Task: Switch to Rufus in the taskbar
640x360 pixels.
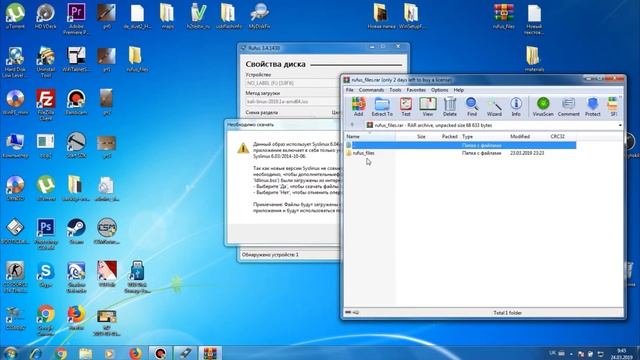Action: [185, 353]
